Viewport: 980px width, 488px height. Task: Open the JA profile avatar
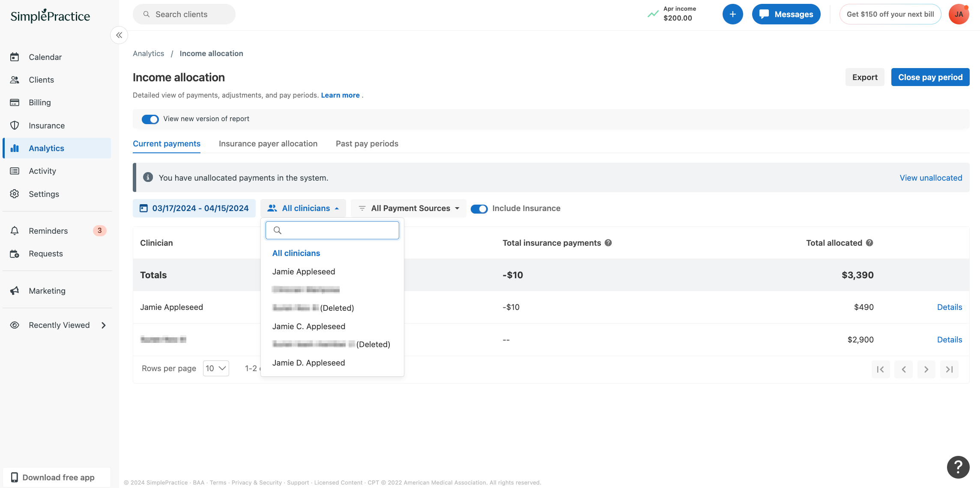pyautogui.click(x=959, y=14)
